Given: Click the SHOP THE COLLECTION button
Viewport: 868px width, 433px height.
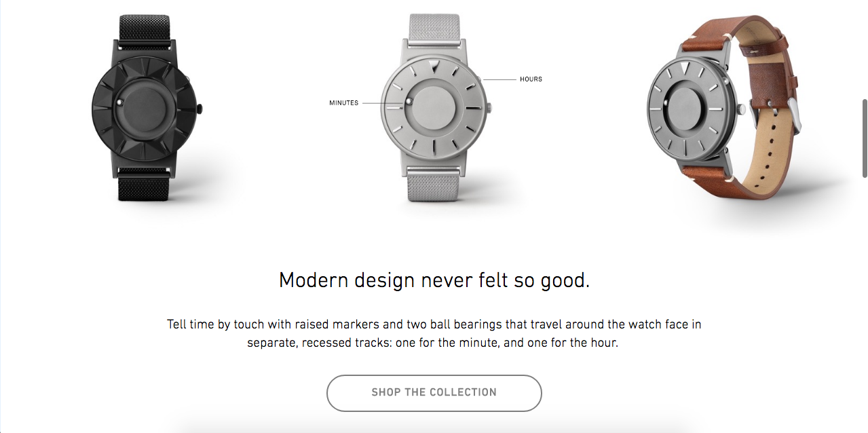Looking at the screenshot, I should click(434, 393).
